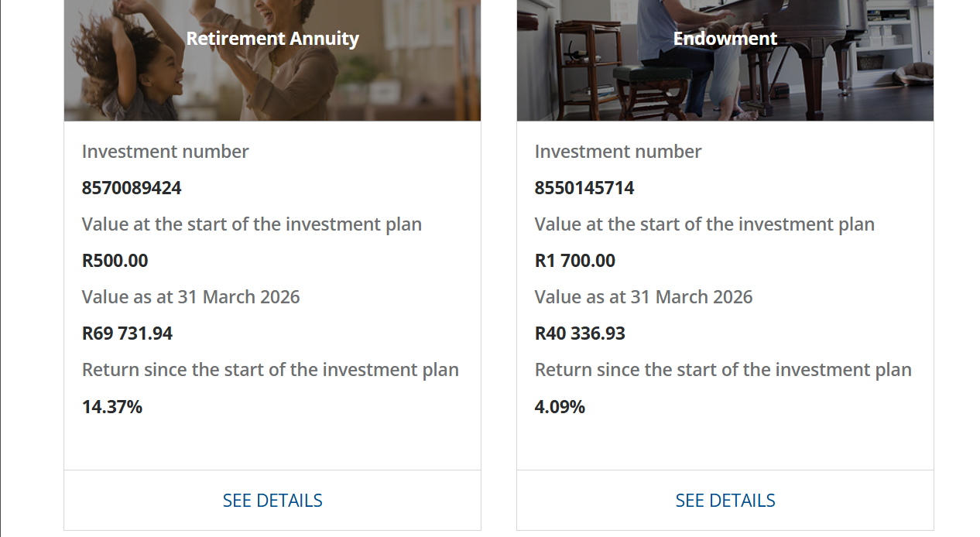Screen dimensions: 980x537
Task: Click Endowment's 'Return since the start' label
Action: (723, 370)
